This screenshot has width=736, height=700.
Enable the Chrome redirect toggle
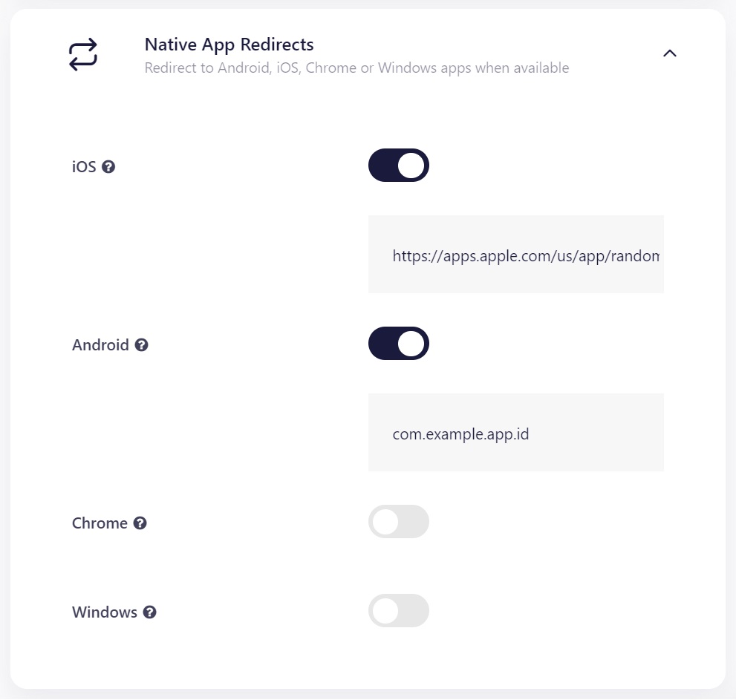tap(398, 521)
